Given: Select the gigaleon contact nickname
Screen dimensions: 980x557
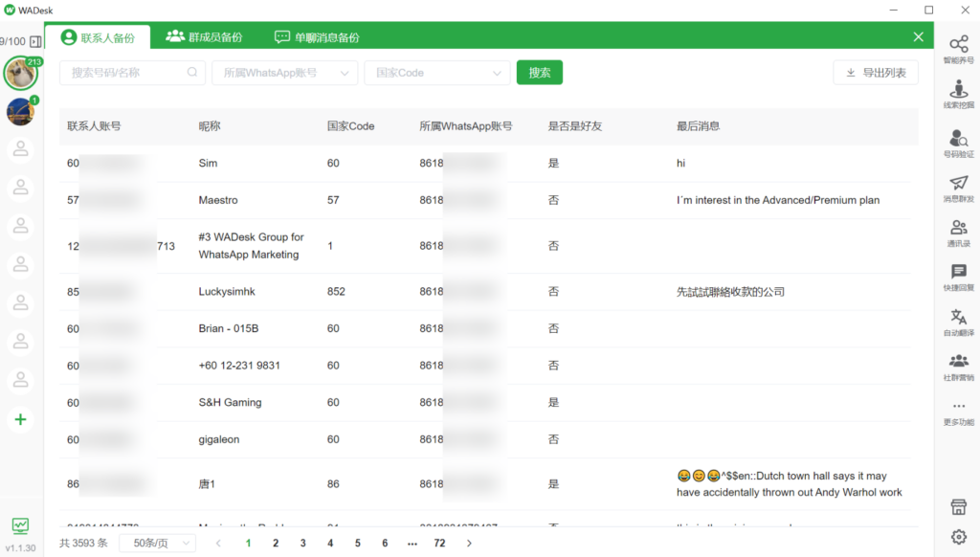Looking at the screenshot, I should tap(219, 439).
